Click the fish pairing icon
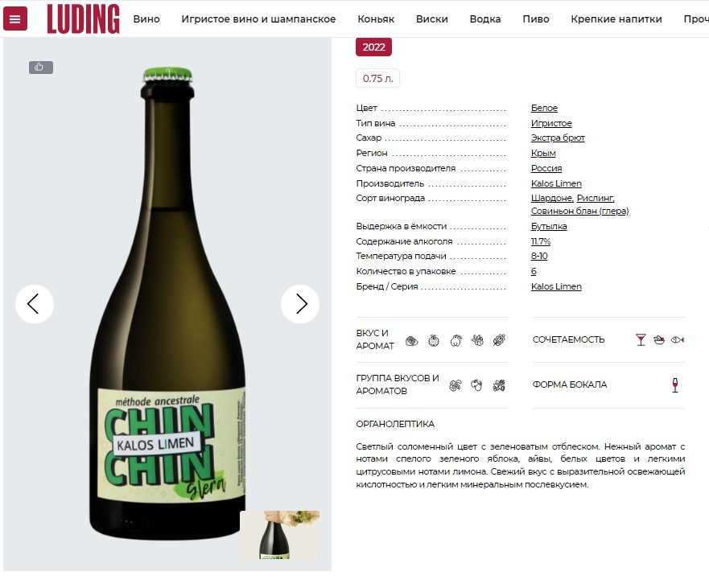The width and height of the screenshot is (709, 588). pyautogui.click(x=678, y=340)
